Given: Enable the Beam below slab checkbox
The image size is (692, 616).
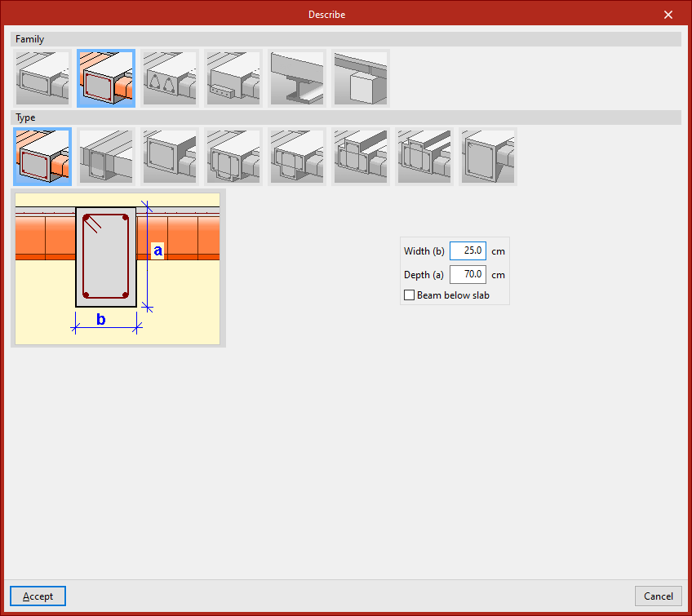Looking at the screenshot, I should 409,295.
